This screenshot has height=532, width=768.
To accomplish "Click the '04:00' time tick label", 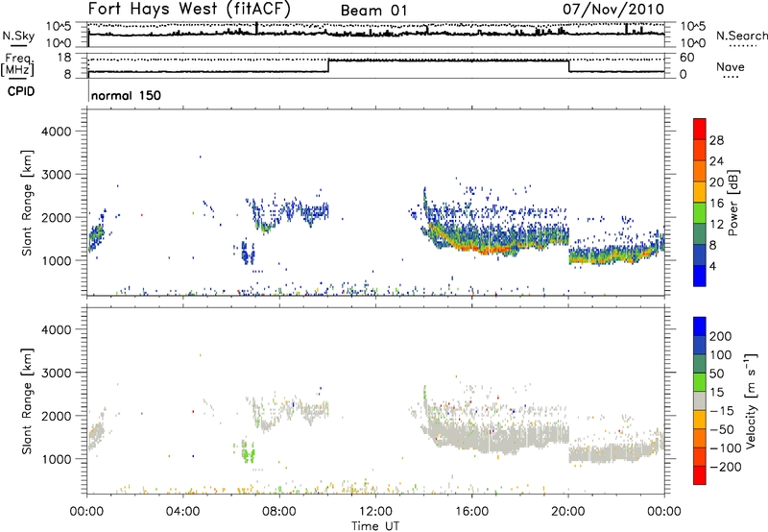I will point(183,512).
